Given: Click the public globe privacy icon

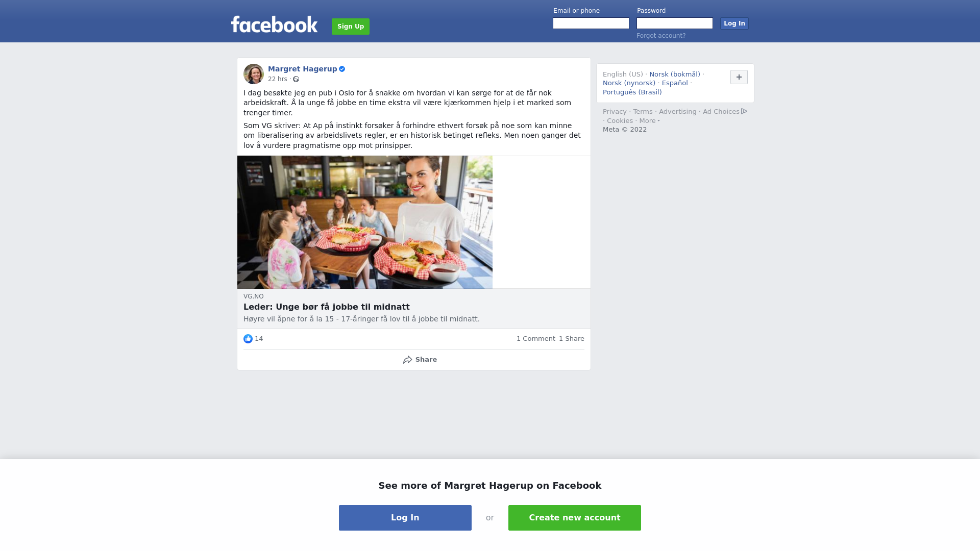Looking at the screenshot, I should click(296, 79).
